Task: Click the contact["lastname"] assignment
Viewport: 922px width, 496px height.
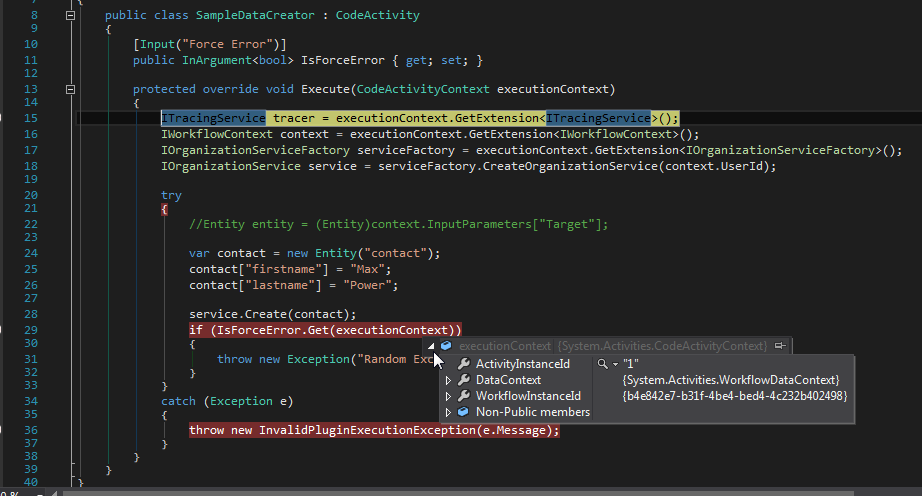Action: point(293,285)
